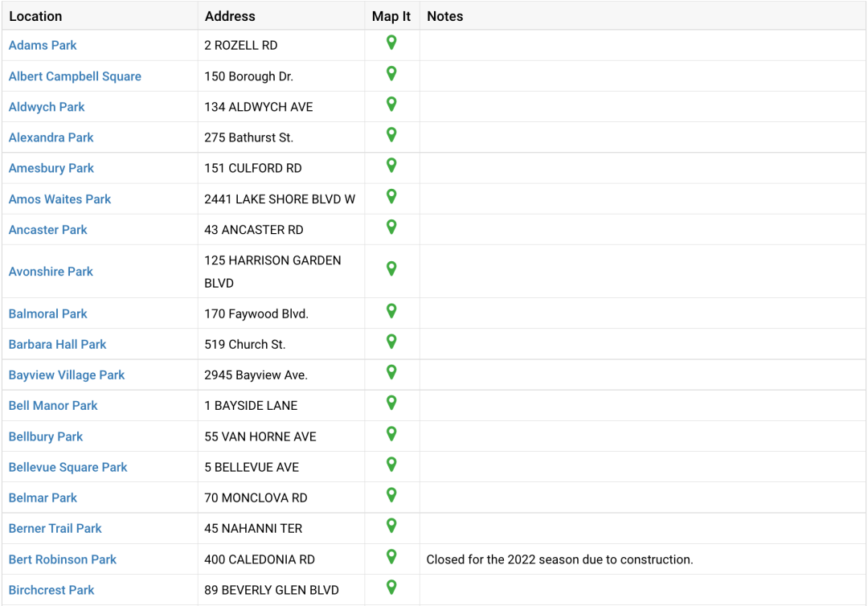Viewport: 868px width, 606px height.
Task: Click the Location column header
Action: [35, 16]
